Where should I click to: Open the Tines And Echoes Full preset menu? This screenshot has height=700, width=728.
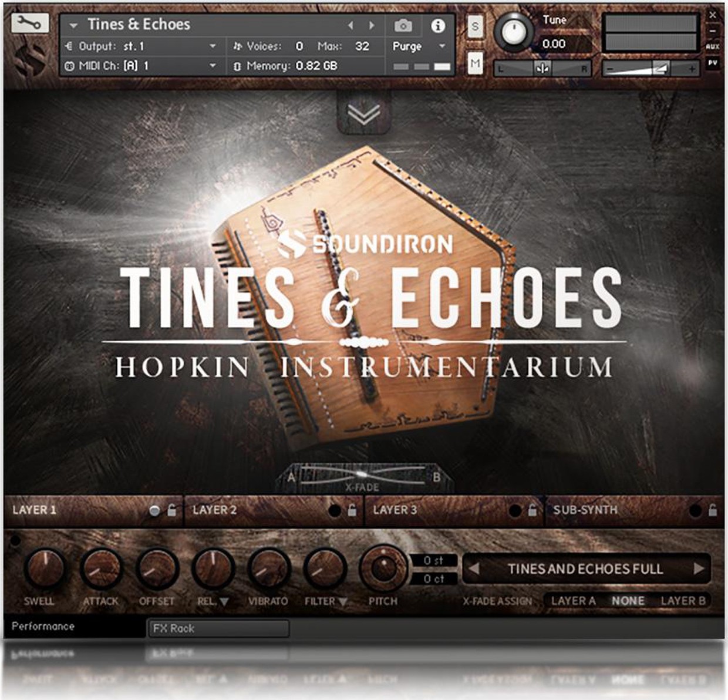[x=585, y=568]
